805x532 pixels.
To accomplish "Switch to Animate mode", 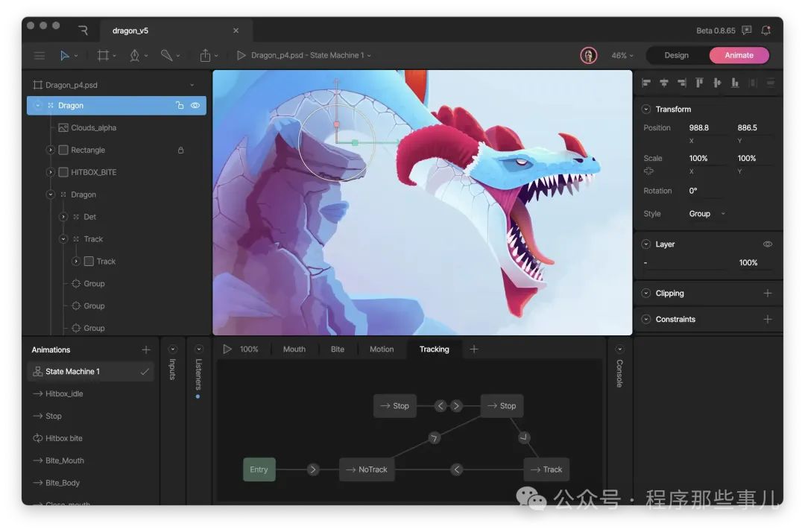I will (x=739, y=55).
